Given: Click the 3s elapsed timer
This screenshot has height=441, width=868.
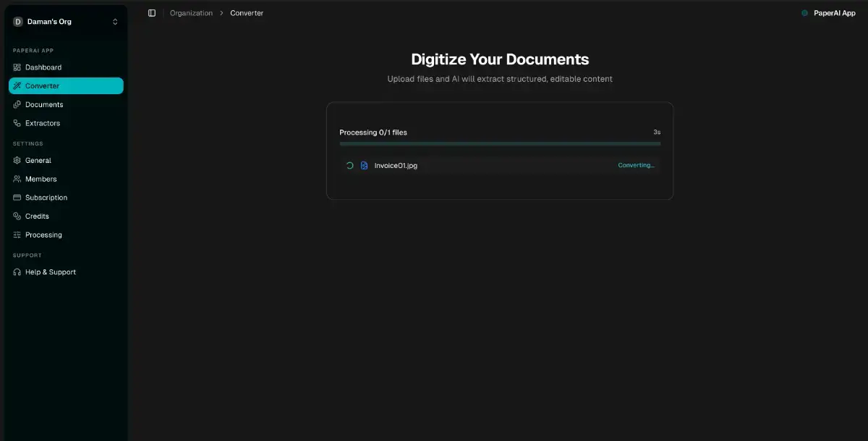Looking at the screenshot, I should pos(657,133).
